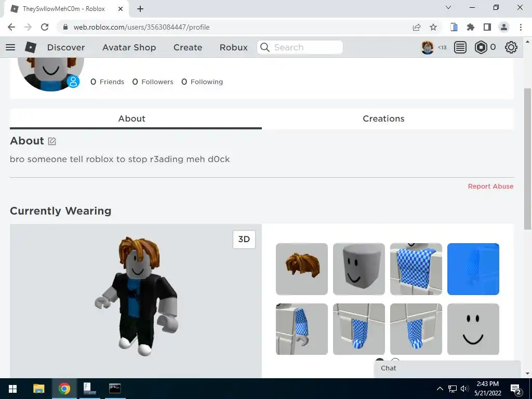Open the avatar icon in navbar
532x399 pixels.
428,47
